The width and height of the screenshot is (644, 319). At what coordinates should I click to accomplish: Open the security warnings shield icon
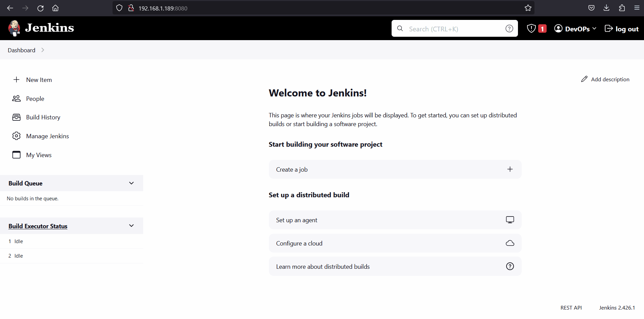(531, 29)
